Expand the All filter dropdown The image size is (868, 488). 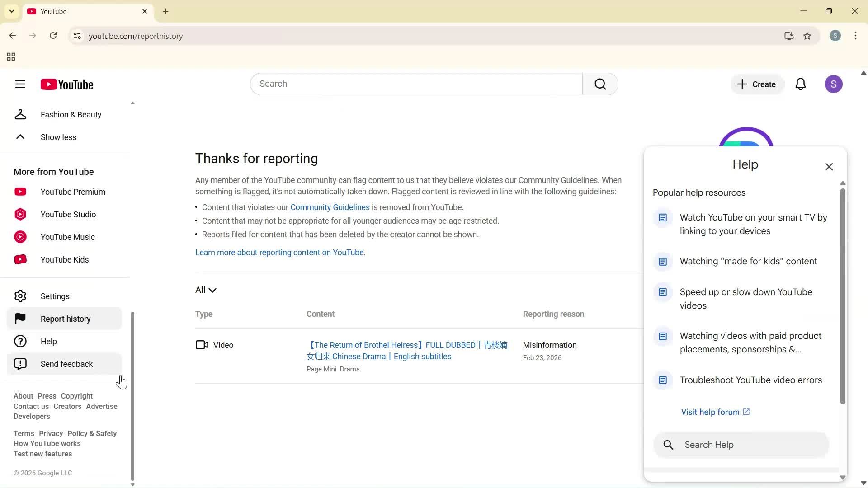coord(206,290)
